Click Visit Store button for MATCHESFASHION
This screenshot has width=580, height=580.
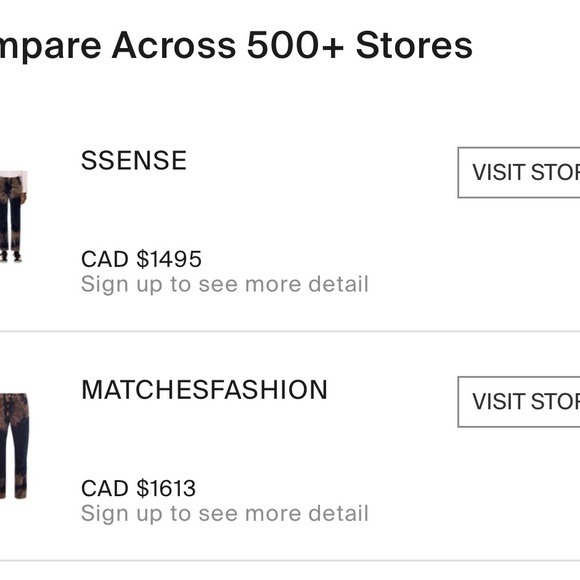coord(519,402)
